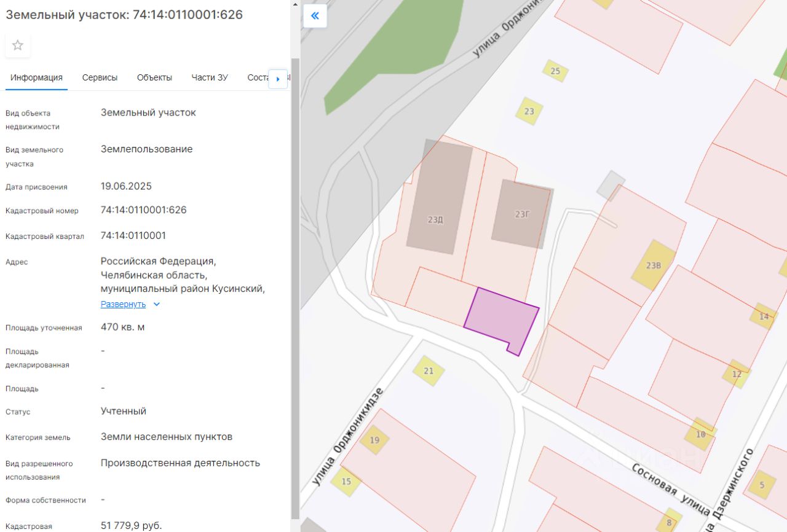Screen dimensions: 787x532
Task: Expand the full address via Развернуть link
Action: coord(123,304)
